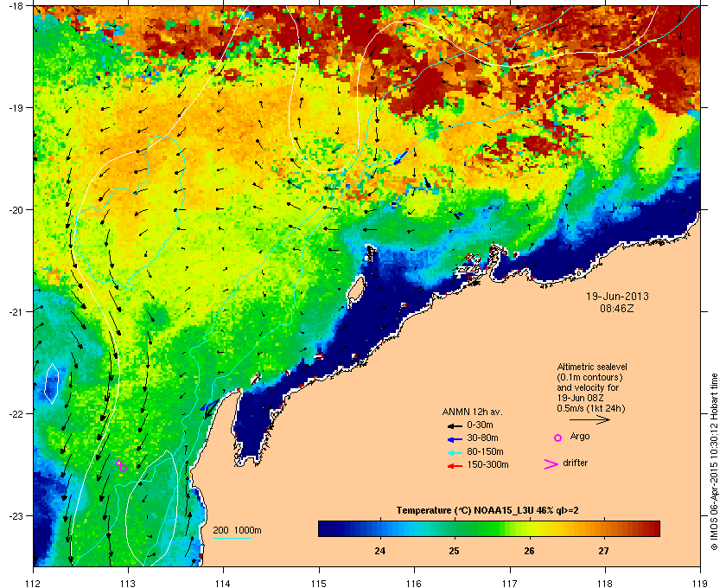The height and width of the screenshot is (588, 726).
Task: Click the '200 1000m' bathymetry label
Action: pyautogui.click(x=237, y=531)
